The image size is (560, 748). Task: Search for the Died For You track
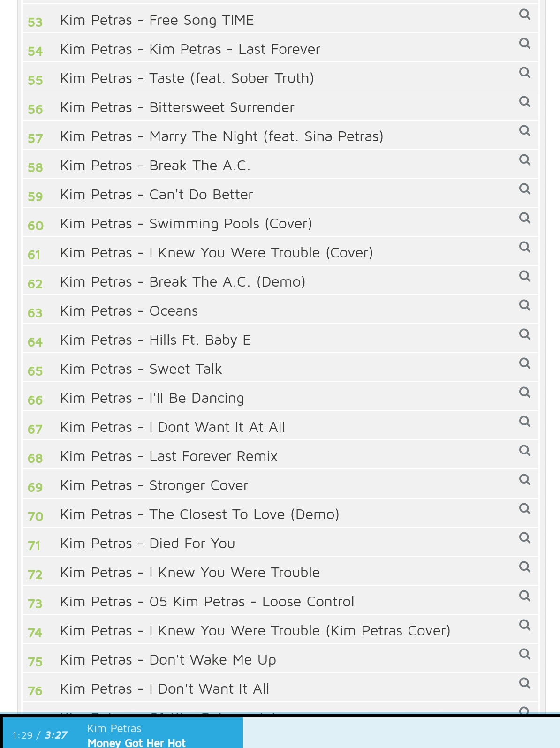click(525, 538)
